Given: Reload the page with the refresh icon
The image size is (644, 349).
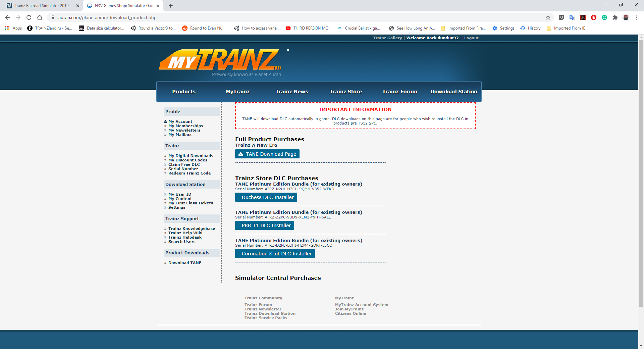Looking at the screenshot, I should pyautogui.click(x=29, y=17).
